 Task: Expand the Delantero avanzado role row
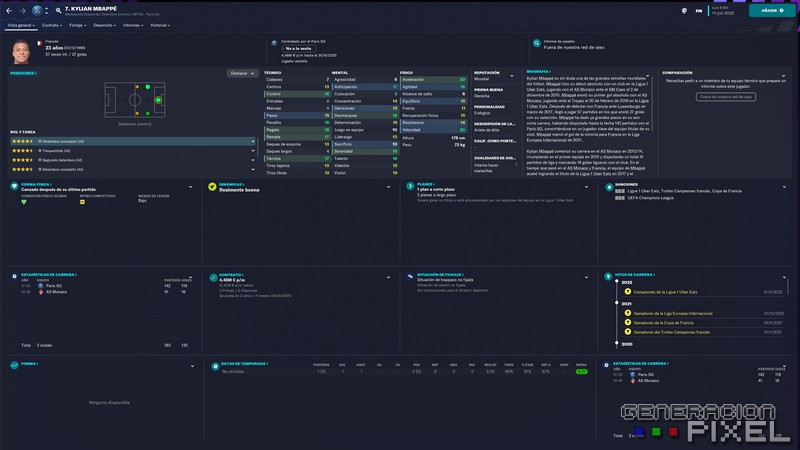133,141
